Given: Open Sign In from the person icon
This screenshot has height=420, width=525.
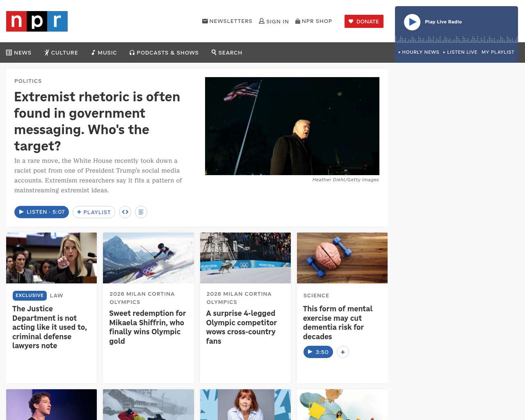Looking at the screenshot, I should tap(274, 21).
